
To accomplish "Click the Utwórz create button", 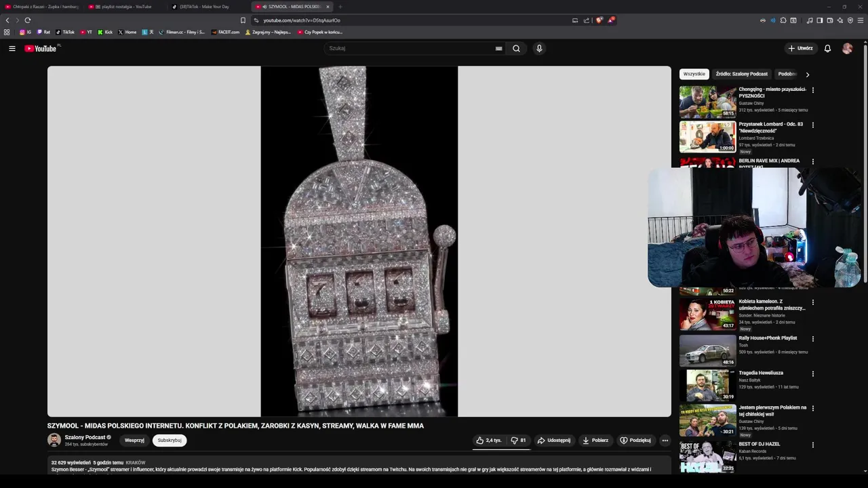I will pyautogui.click(x=800, y=48).
